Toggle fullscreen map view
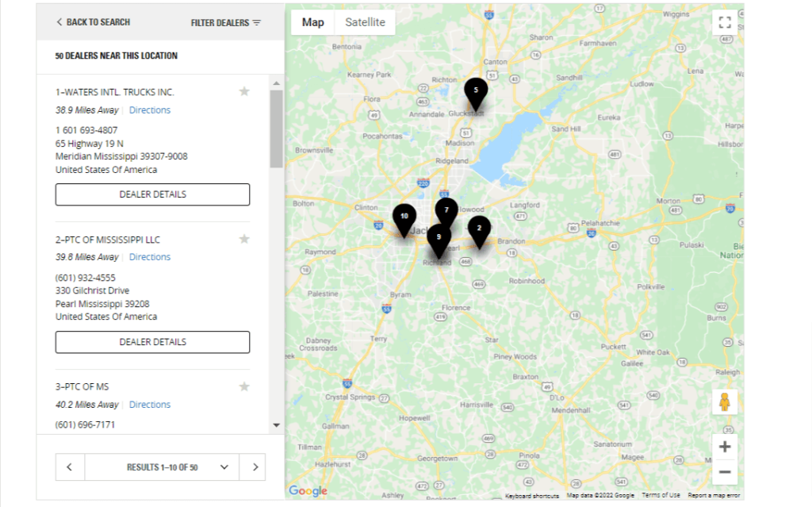 click(x=724, y=22)
